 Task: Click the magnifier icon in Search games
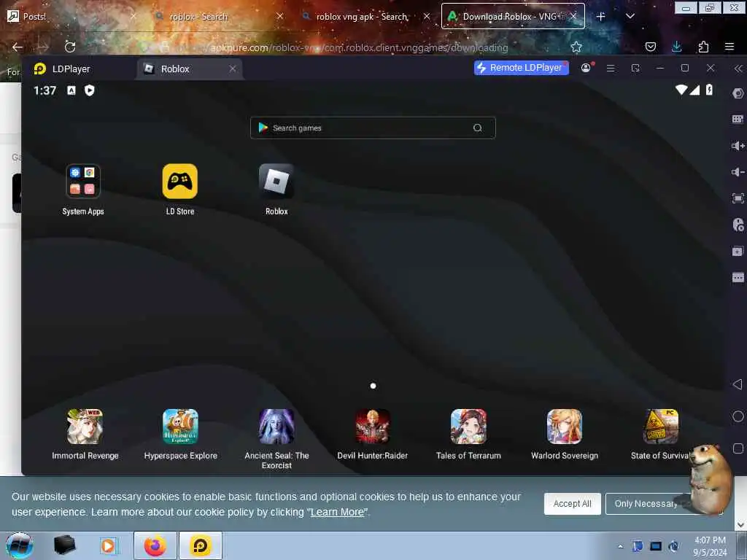477,128
